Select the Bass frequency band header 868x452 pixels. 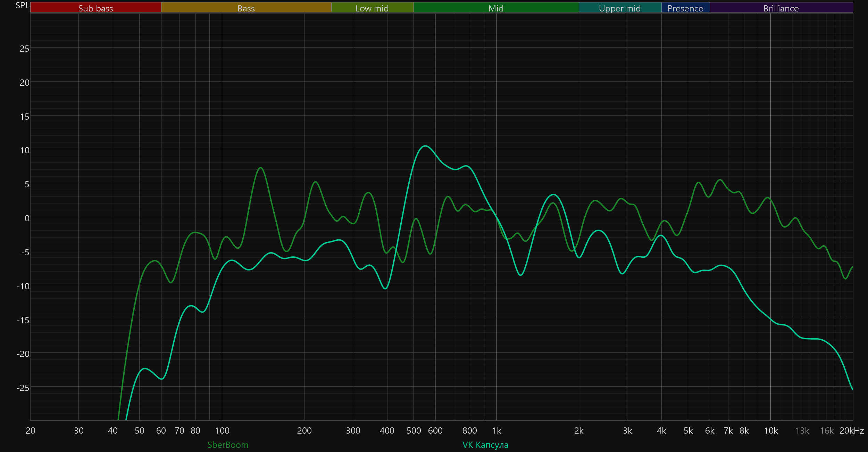point(246,8)
